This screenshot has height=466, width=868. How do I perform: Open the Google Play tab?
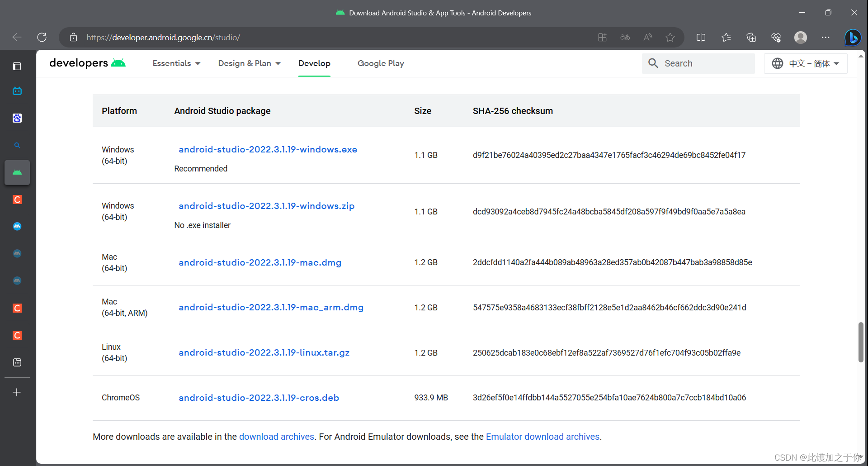[x=381, y=63]
